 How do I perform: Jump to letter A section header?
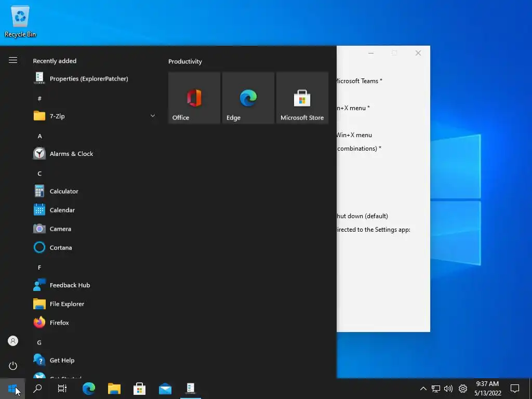click(x=39, y=136)
